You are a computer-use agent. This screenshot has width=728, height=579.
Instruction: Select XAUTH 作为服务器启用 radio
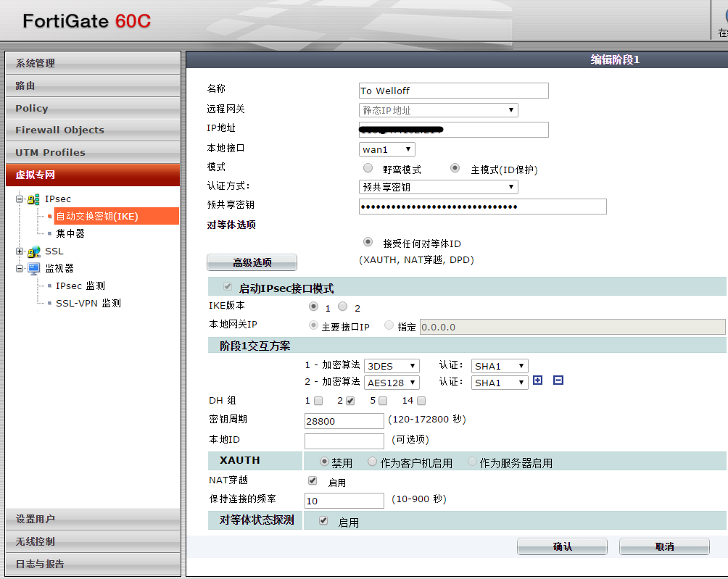pyautogui.click(x=472, y=462)
